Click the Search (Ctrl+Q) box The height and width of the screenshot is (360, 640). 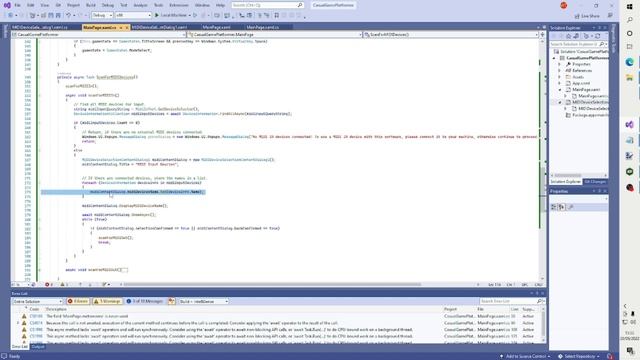(x=267, y=5)
